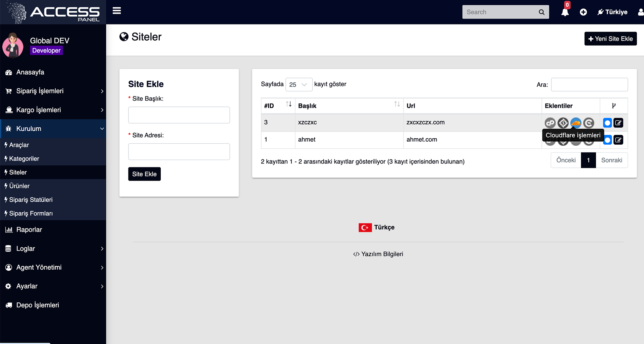Open Depo İşlemleri in sidebar
This screenshot has height=344, width=644.
pos(53,305)
